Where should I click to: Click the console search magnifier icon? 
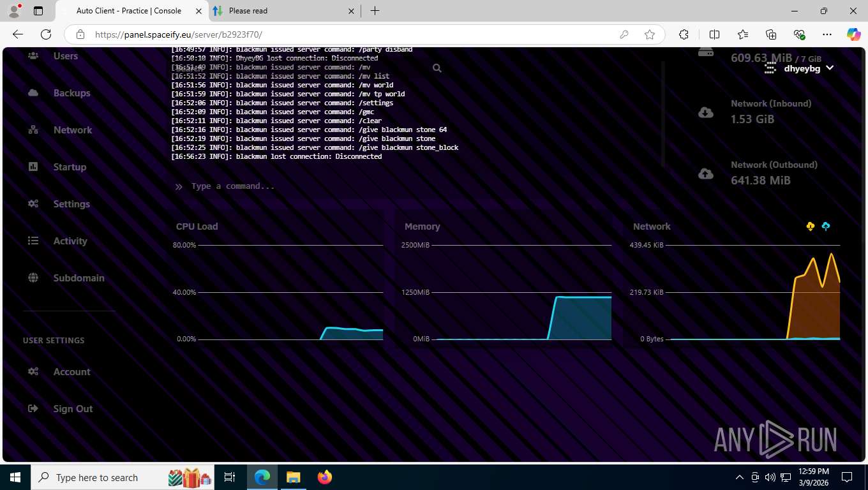click(437, 68)
